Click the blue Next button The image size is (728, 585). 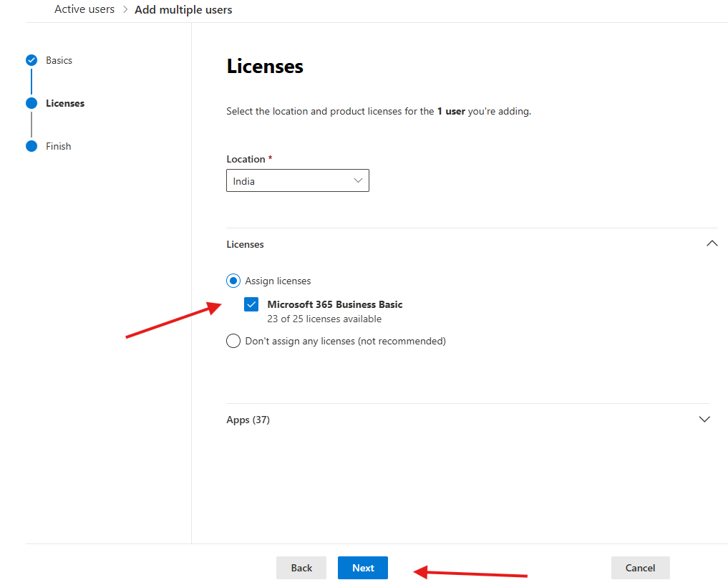pos(362,568)
